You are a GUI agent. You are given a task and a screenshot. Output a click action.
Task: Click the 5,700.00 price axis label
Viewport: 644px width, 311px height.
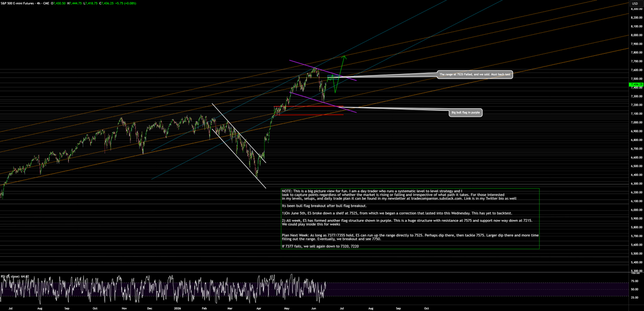(636, 236)
